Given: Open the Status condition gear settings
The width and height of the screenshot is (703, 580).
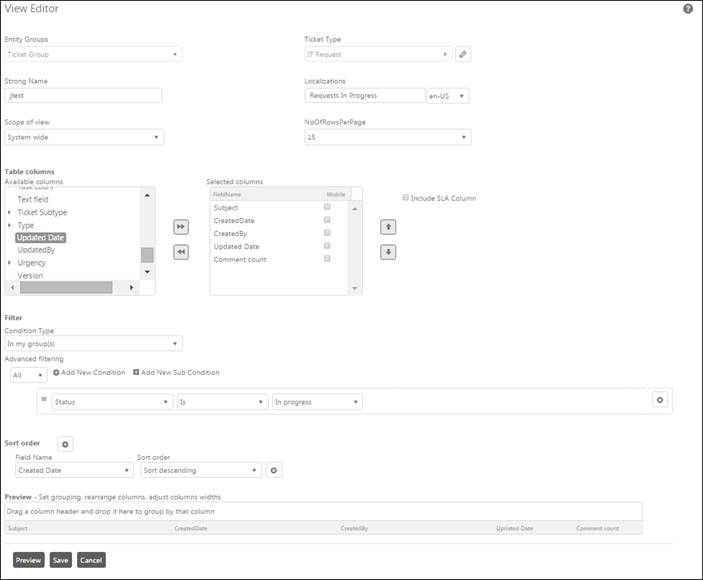Looking at the screenshot, I should pyautogui.click(x=659, y=400).
